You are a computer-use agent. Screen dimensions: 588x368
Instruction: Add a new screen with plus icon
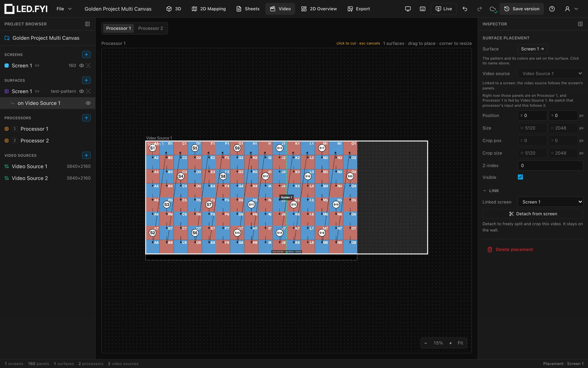coord(86,54)
